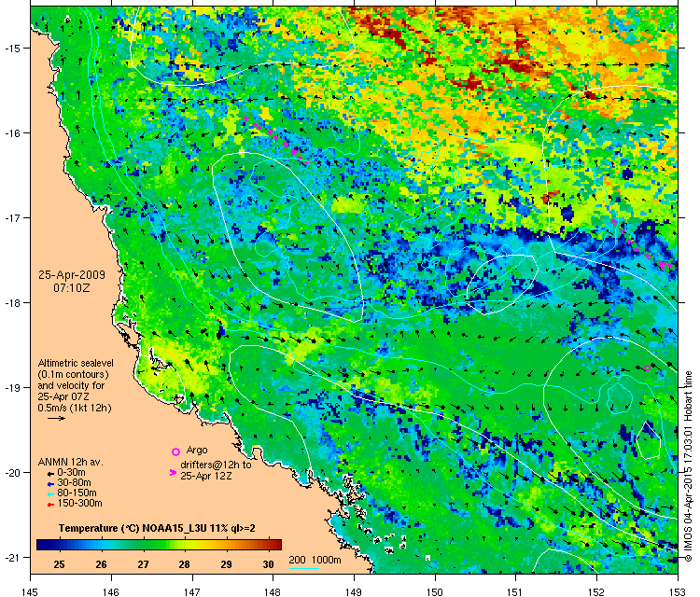
Task: Click the temperature color bar at 30
Action: 268,545
